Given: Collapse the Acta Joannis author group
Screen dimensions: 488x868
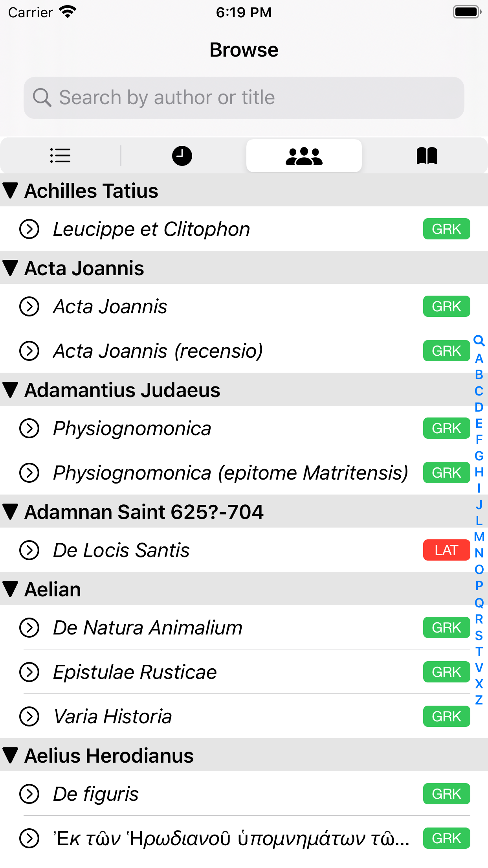Looking at the screenshot, I should point(11,268).
